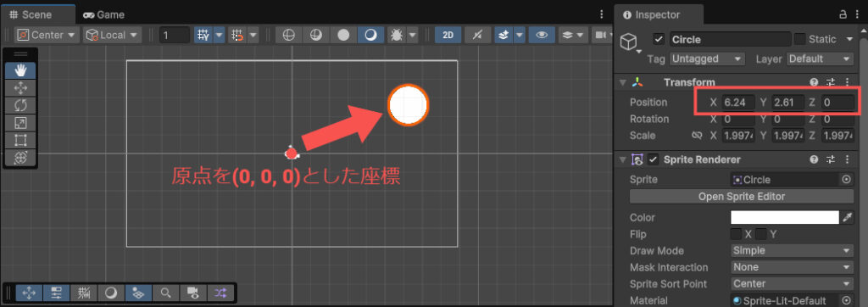Open the Untagged tag dropdown
Image resolution: width=868 pixels, height=307 pixels.
[x=707, y=59]
